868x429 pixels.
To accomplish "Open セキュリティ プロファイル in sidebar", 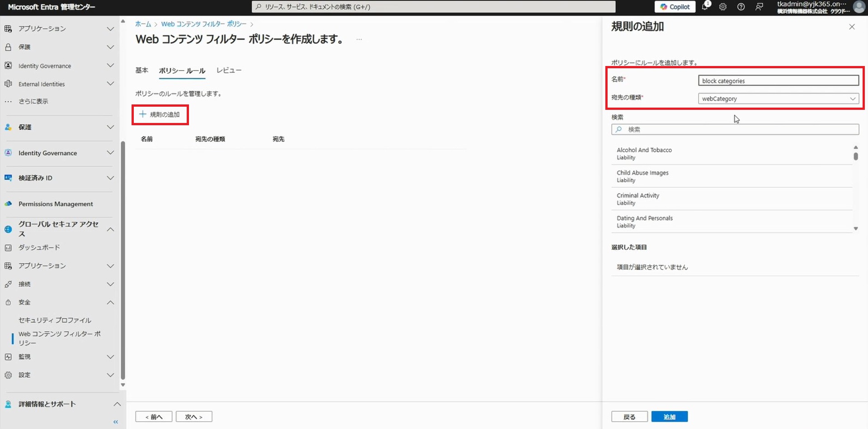I will 55,320.
